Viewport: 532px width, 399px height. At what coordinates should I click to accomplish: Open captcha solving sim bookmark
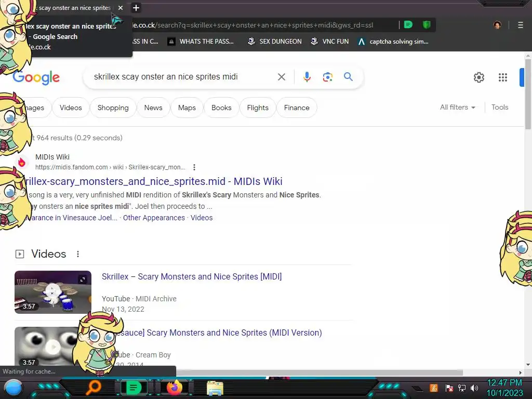click(x=394, y=42)
